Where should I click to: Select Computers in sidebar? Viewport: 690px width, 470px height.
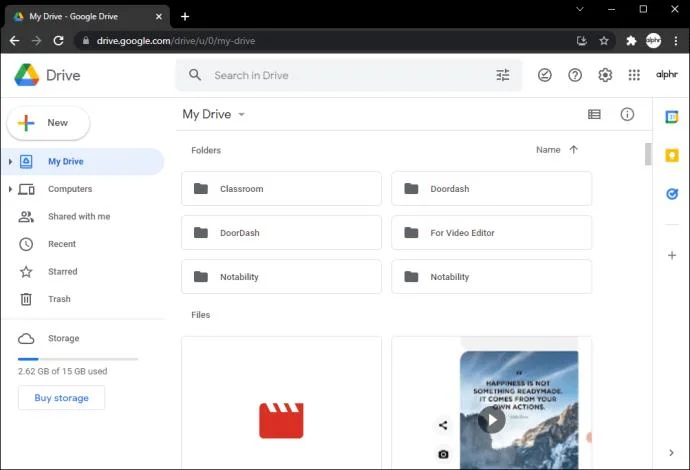coord(83,189)
